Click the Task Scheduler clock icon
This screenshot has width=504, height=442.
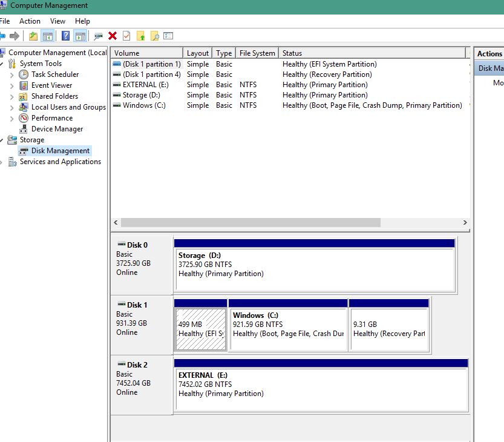point(24,74)
